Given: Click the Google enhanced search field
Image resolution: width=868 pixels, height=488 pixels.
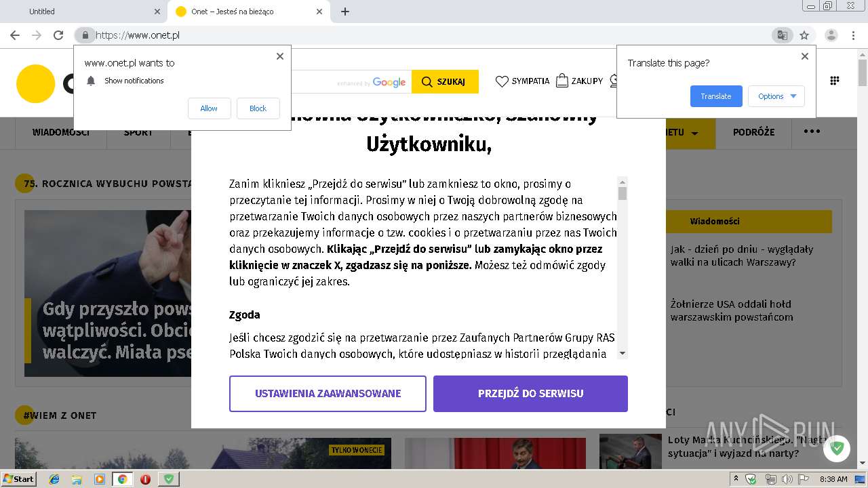Looking at the screenshot, I should pyautogui.click(x=351, y=82).
